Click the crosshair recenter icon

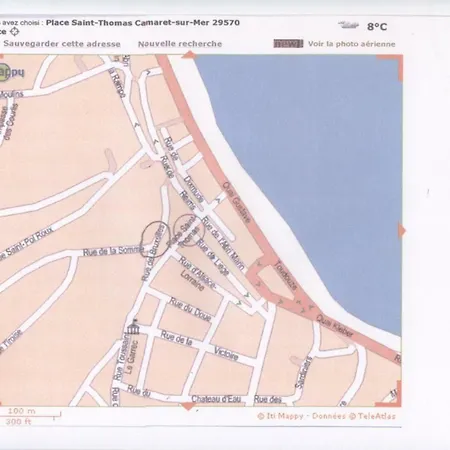pos(15,32)
